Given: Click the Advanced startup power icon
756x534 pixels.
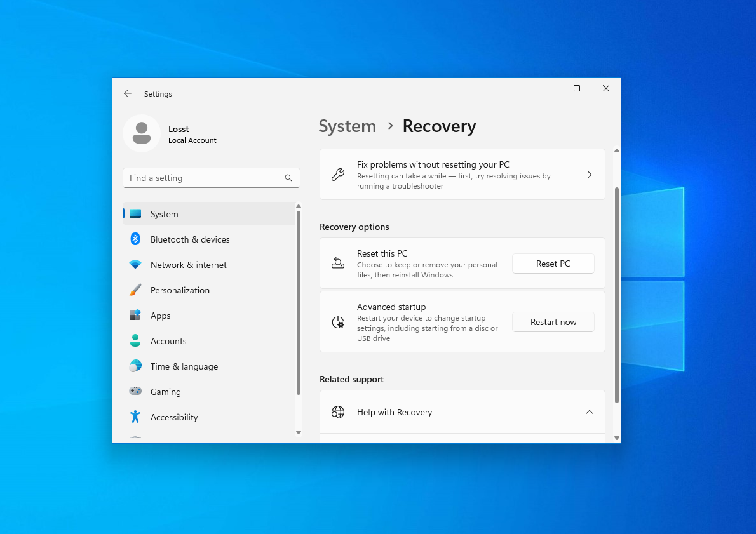Looking at the screenshot, I should [338, 322].
